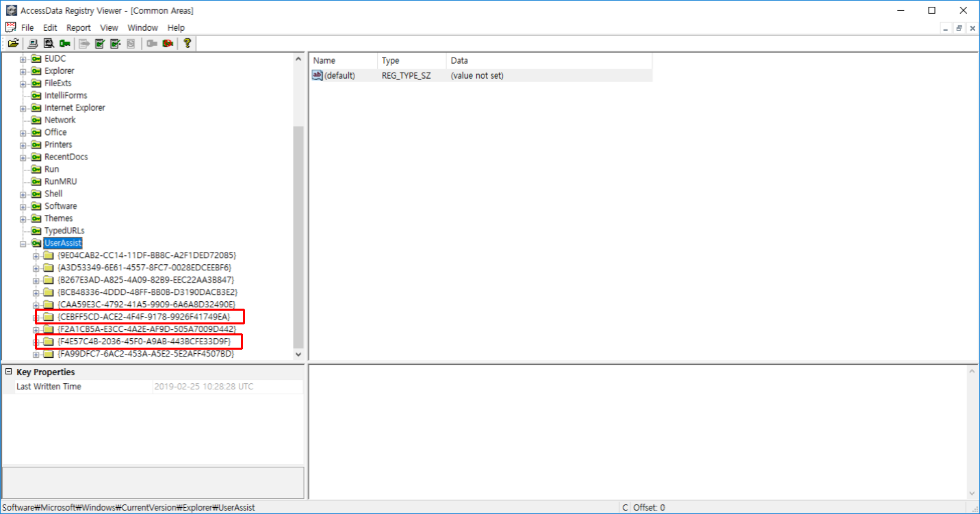Click the grayed Add to Common Areas key
This screenshot has height=514, width=980.
(x=151, y=43)
